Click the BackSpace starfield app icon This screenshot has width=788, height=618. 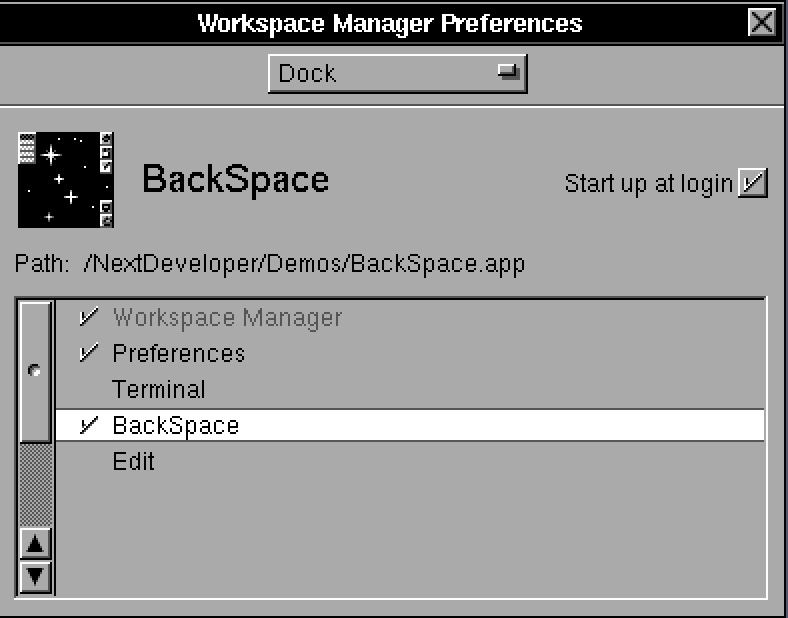[66, 179]
